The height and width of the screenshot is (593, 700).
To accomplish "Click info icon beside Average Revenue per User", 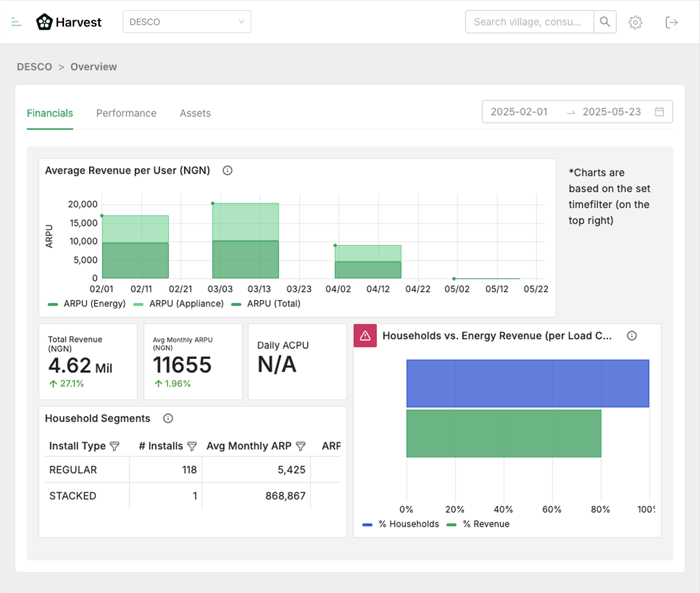I will 227,170.
